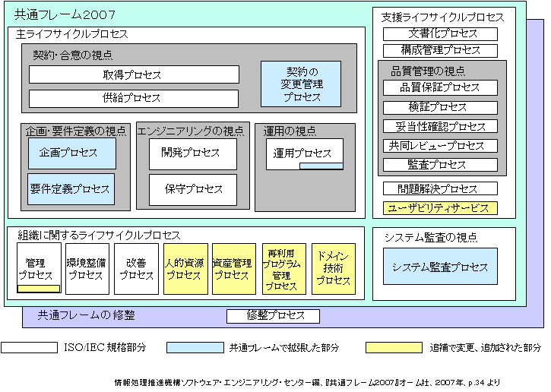Click the white ISO/IEC 規格部分 legend swatch
This screenshot has height=392, width=551.
tap(30, 347)
